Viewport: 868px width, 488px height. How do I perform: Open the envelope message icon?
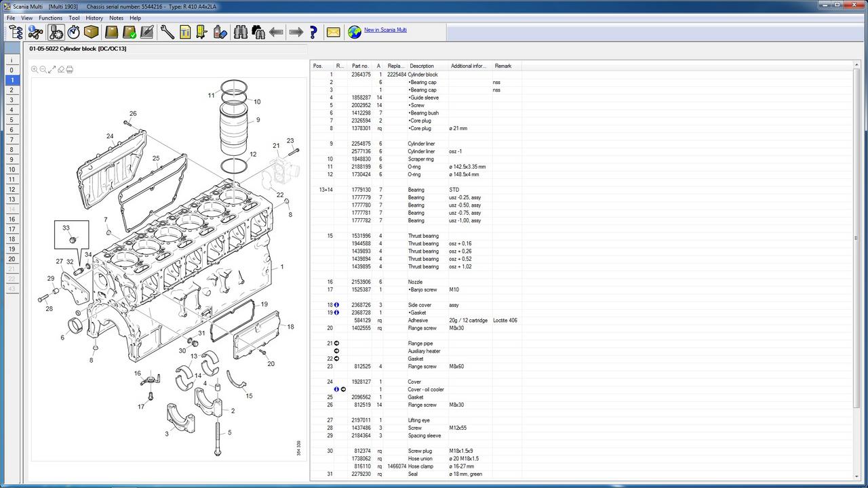click(334, 32)
